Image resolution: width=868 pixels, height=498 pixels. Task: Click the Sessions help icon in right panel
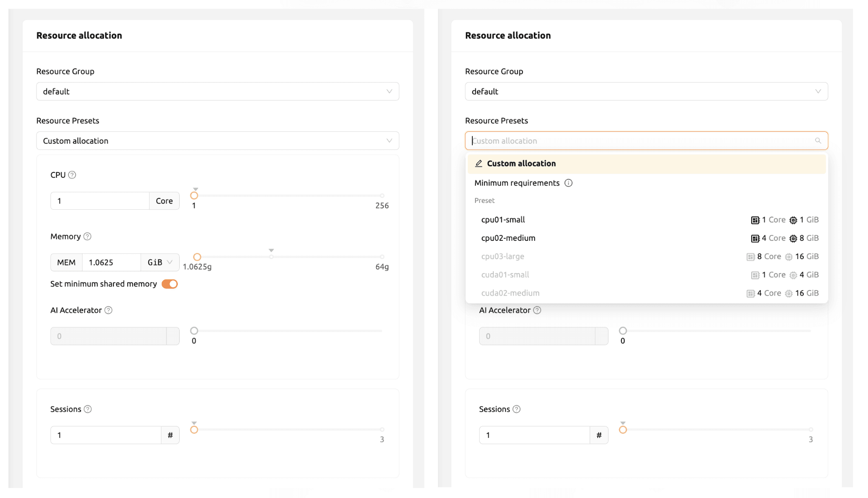(x=517, y=409)
